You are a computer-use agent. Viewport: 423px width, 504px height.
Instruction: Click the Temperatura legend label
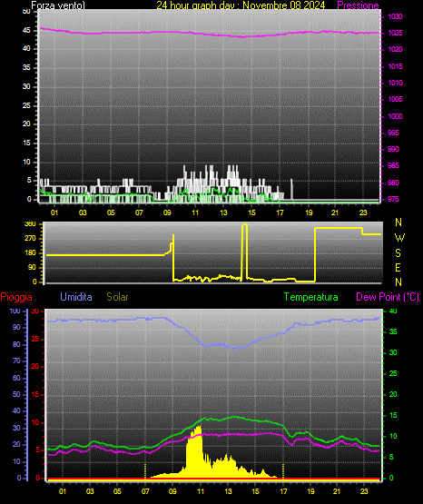click(311, 297)
